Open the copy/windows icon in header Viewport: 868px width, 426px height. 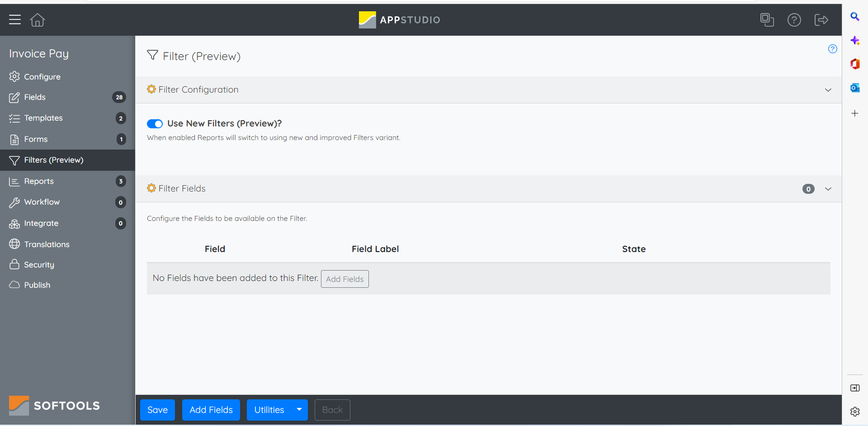point(767,20)
